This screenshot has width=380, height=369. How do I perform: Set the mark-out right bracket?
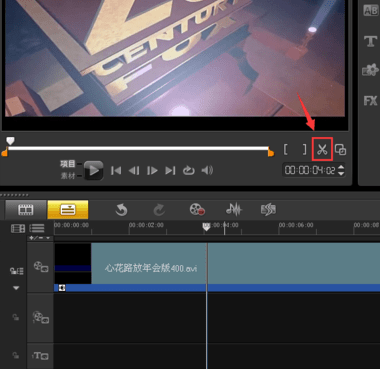[x=304, y=149]
